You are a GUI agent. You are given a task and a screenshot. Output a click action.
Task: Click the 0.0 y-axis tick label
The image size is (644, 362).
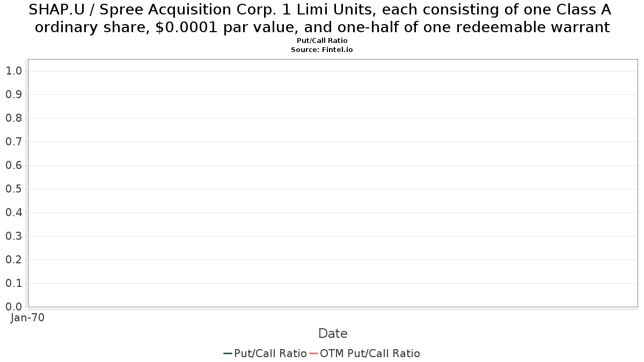pos(13,307)
